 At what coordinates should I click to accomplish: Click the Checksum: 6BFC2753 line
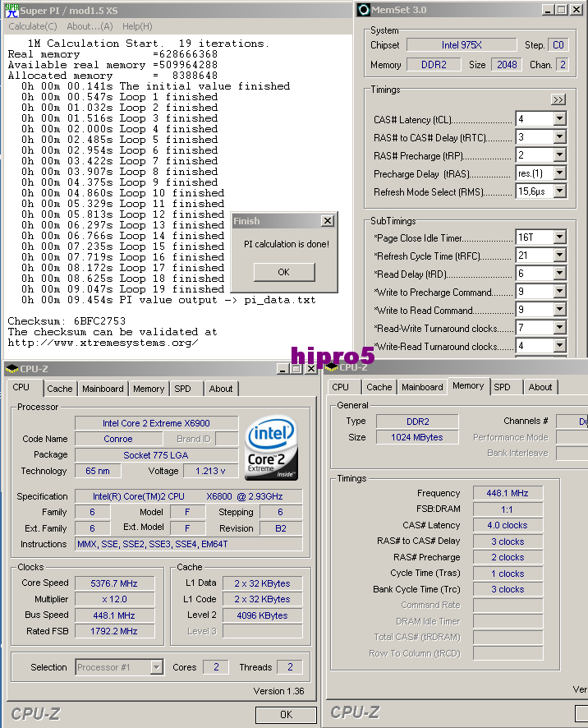click(x=67, y=321)
